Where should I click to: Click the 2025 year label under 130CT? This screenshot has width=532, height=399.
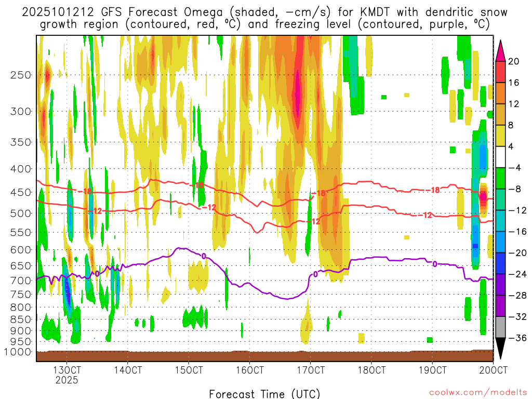point(66,380)
